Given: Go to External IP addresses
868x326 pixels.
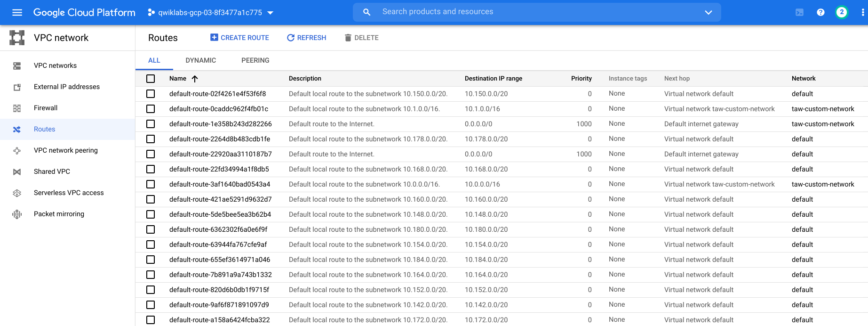Looking at the screenshot, I should pos(67,87).
